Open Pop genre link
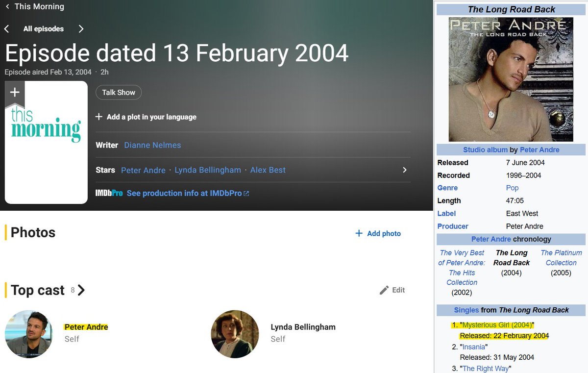The image size is (588, 373). pyautogui.click(x=512, y=188)
